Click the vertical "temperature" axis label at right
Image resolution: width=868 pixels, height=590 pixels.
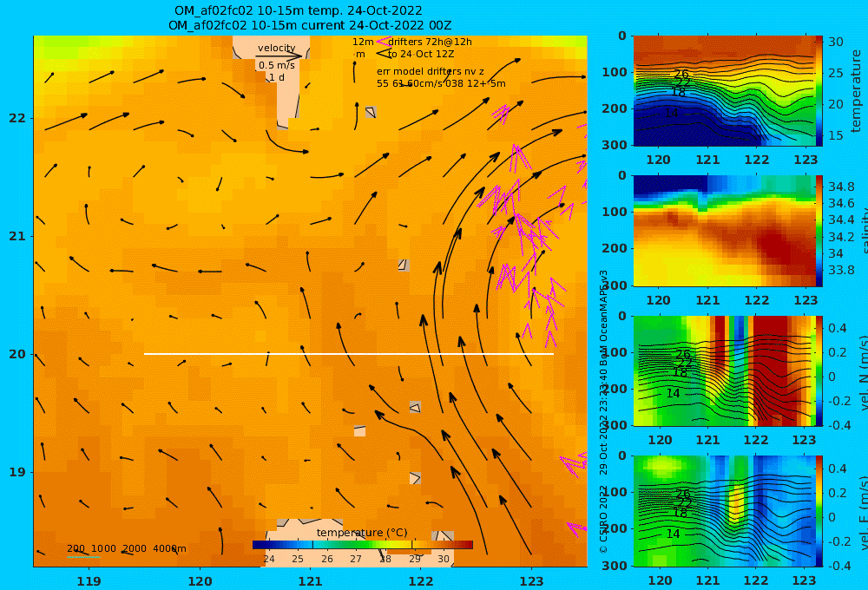point(857,91)
